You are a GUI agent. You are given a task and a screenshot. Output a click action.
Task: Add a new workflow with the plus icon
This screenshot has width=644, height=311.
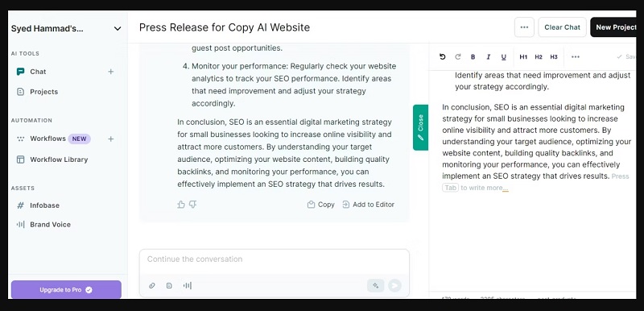110,139
